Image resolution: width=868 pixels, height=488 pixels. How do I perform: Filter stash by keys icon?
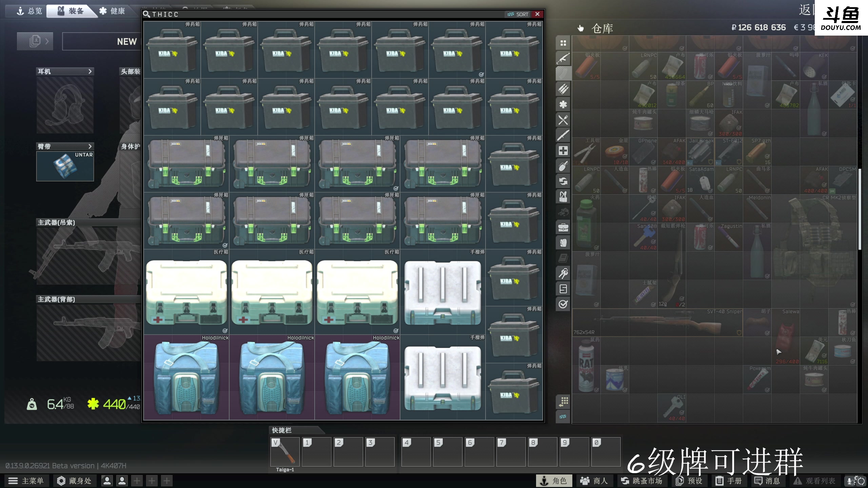563,273
